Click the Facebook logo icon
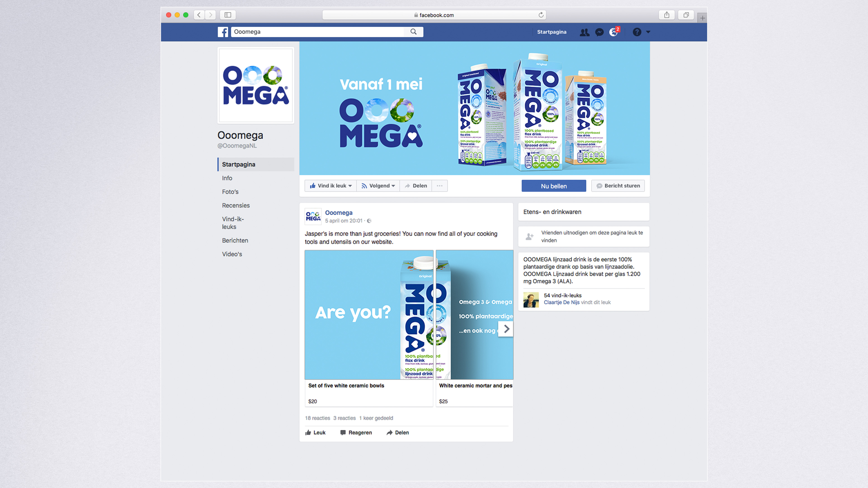 pos(223,32)
